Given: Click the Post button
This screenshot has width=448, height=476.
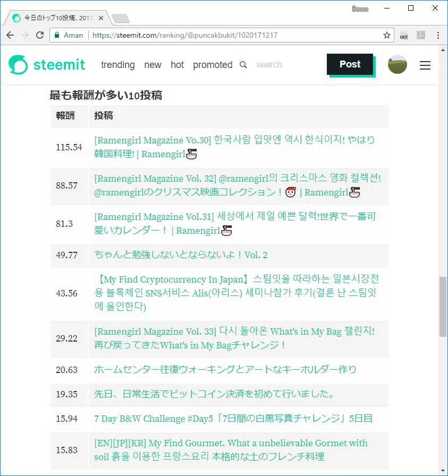Looking at the screenshot, I should pyautogui.click(x=350, y=64).
